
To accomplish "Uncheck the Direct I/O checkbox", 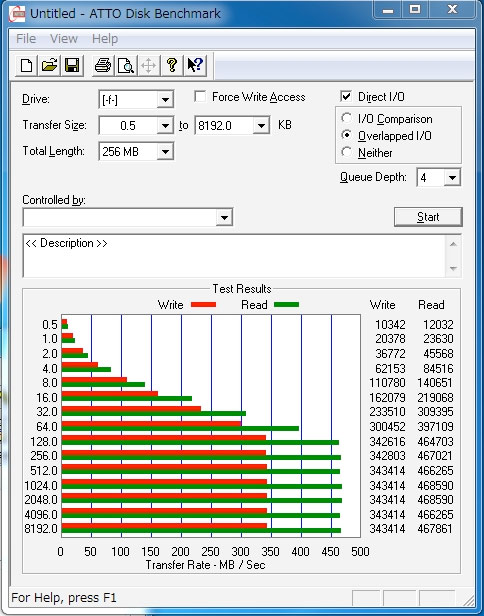I will click(346, 97).
